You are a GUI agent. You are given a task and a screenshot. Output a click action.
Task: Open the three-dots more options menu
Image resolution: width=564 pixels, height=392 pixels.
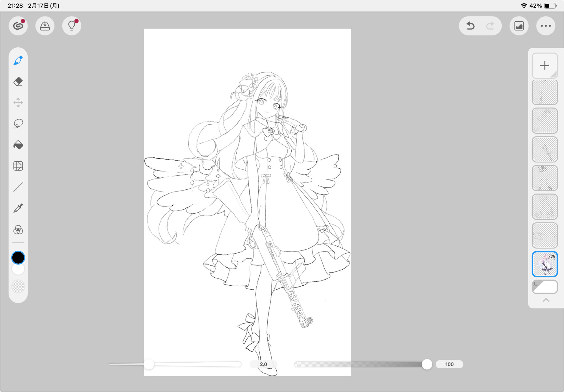[546, 26]
